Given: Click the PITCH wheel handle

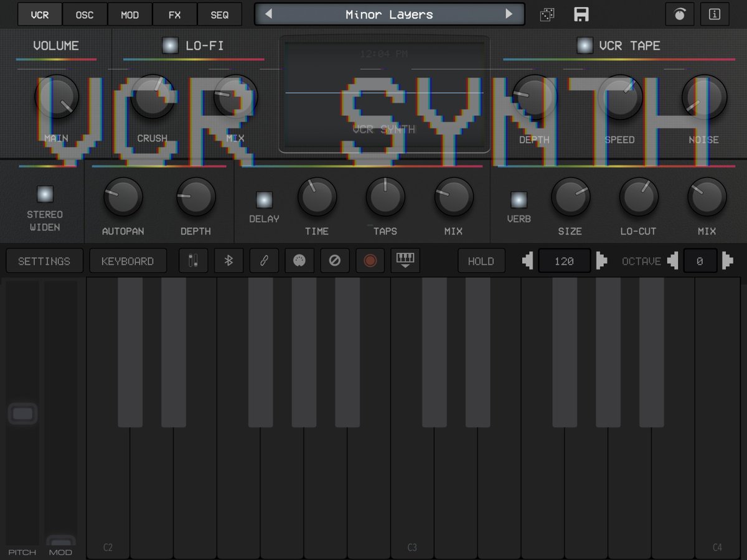Looking at the screenshot, I should click(x=22, y=414).
